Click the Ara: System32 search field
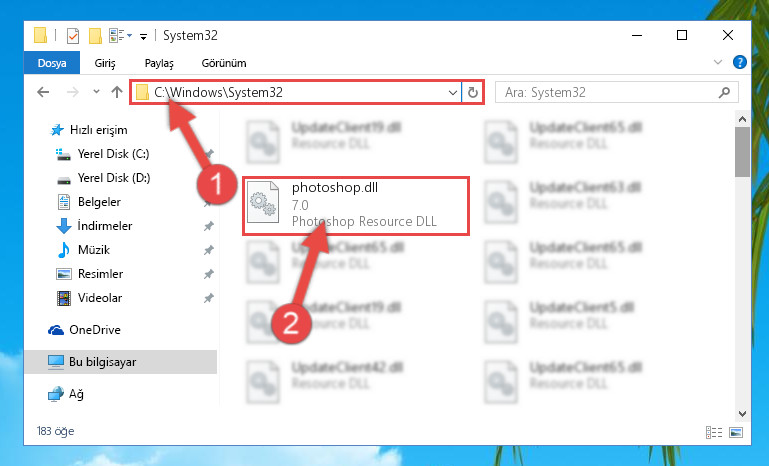The width and height of the screenshot is (769, 466). tap(608, 92)
